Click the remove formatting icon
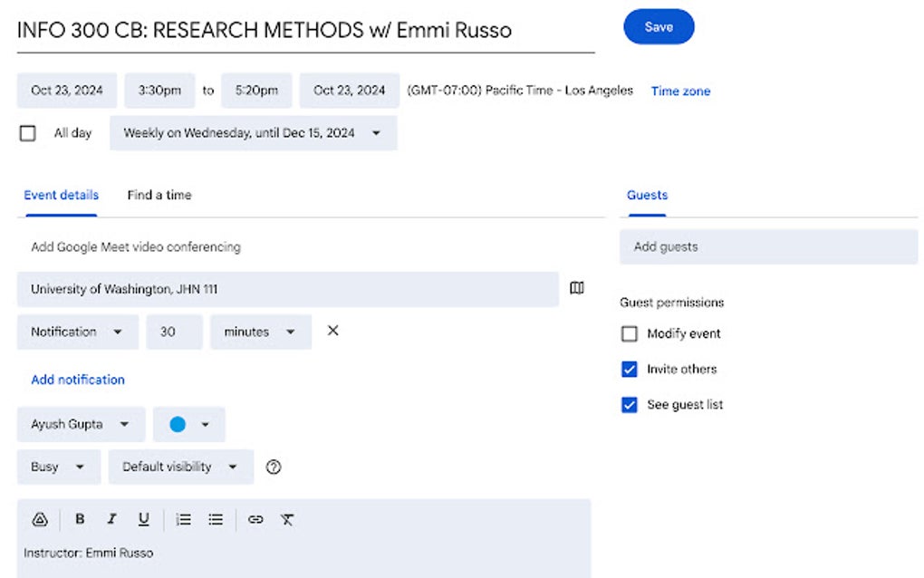The image size is (924, 578). [287, 519]
